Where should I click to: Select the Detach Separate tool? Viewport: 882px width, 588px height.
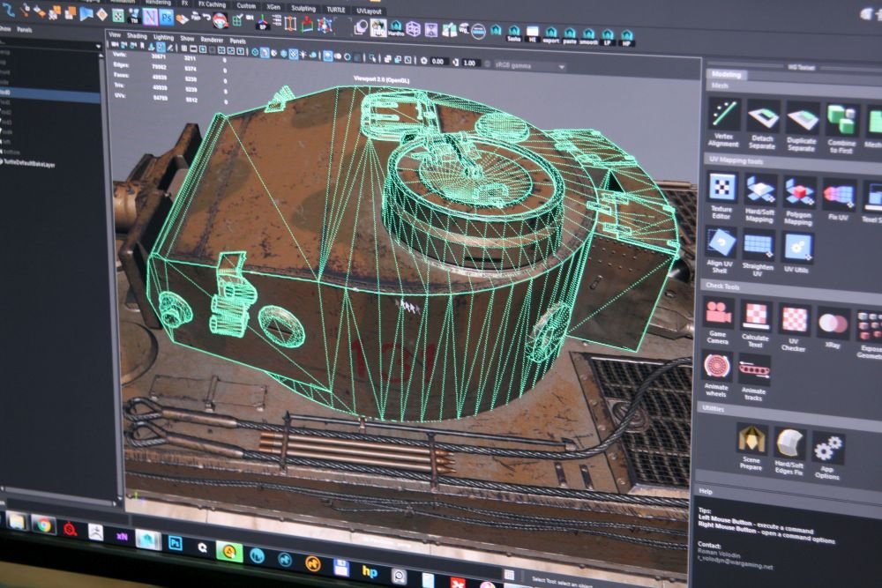click(x=763, y=116)
